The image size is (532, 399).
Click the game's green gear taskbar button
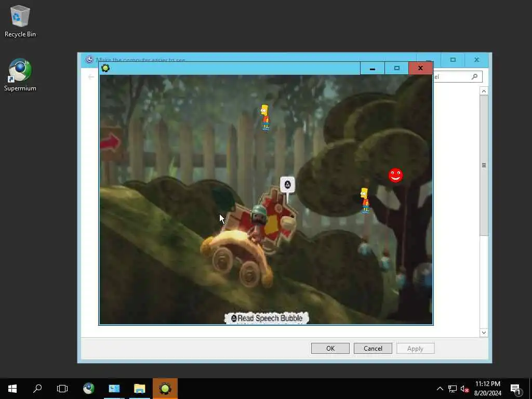click(165, 389)
